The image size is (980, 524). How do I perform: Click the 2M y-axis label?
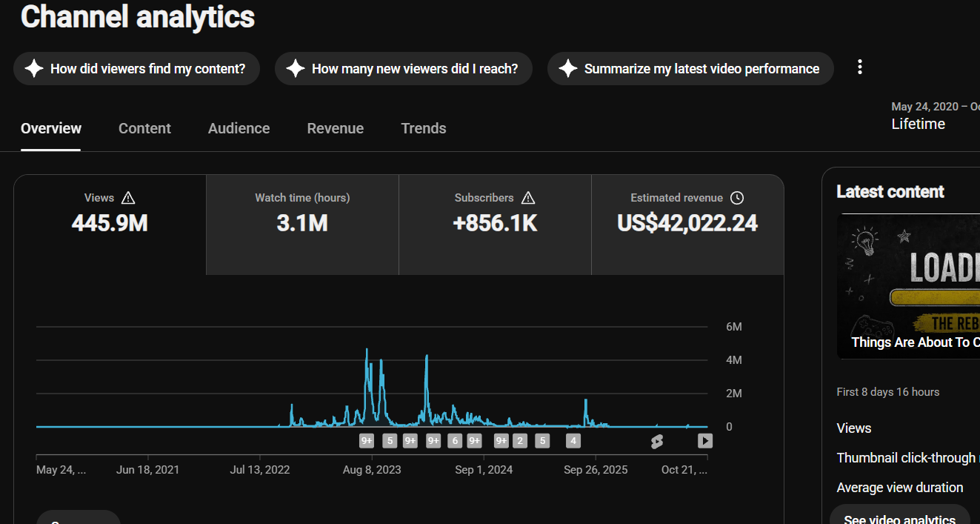click(x=734, y=394)
